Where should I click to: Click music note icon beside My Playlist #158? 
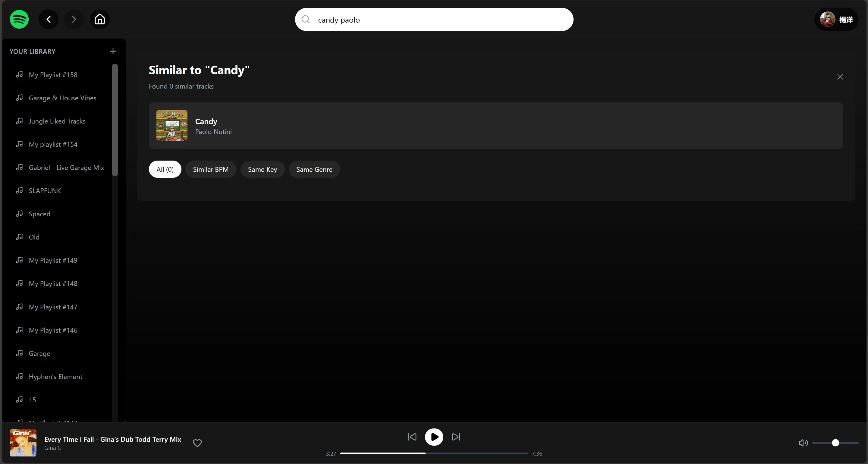[x=20, y=74]
